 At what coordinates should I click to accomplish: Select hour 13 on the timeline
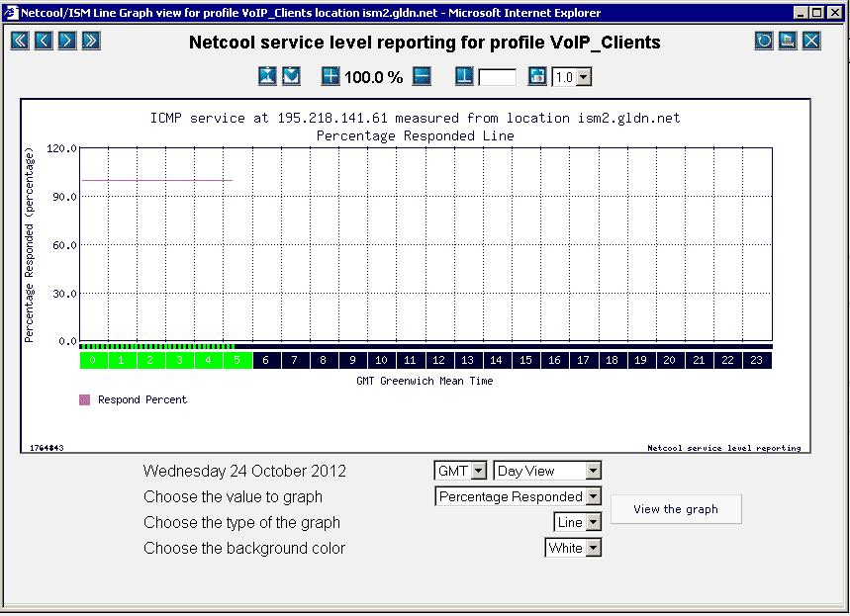click(467, 360)
